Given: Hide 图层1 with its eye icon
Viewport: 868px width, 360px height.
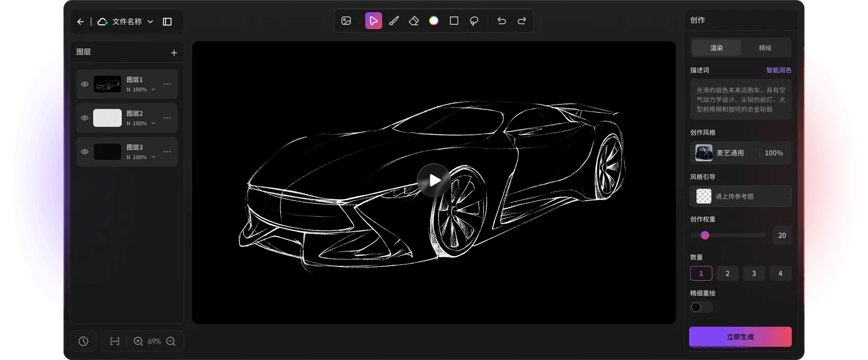Looking at the screenshot, I should tap(85, 84).
